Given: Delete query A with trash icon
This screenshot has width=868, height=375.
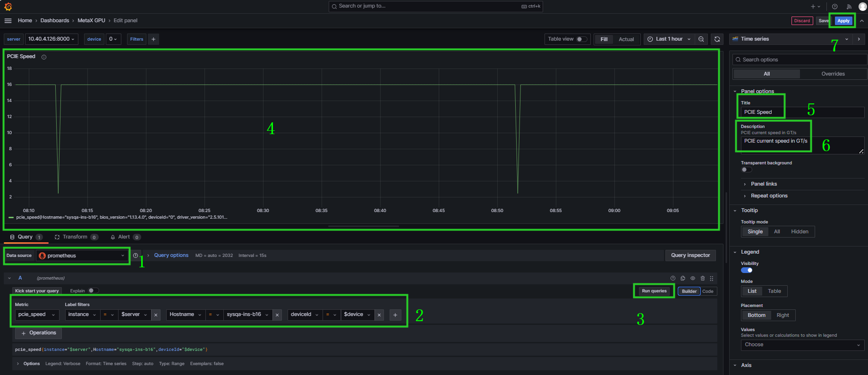Looking at the screenshot, I should pos(703,278).
